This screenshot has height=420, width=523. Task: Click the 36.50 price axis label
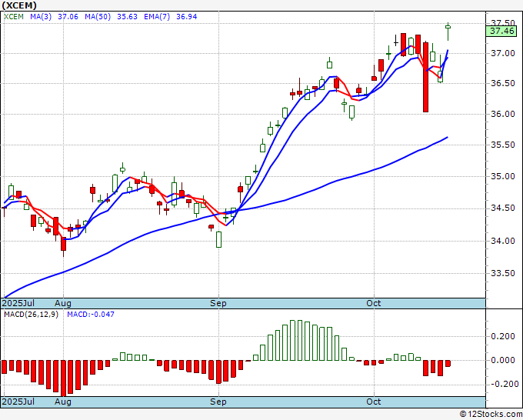[x=503, y=83]
